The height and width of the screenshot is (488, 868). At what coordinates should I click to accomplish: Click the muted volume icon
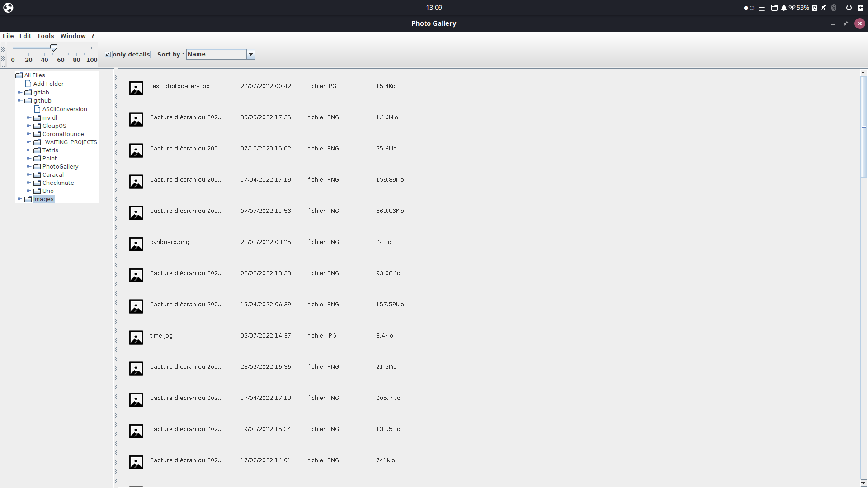[824, 8]
